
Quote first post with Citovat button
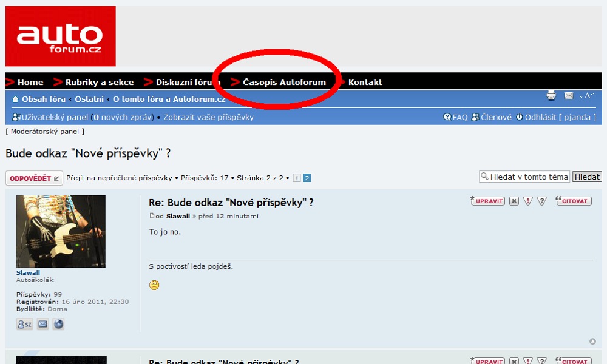[x=574, y=201]
